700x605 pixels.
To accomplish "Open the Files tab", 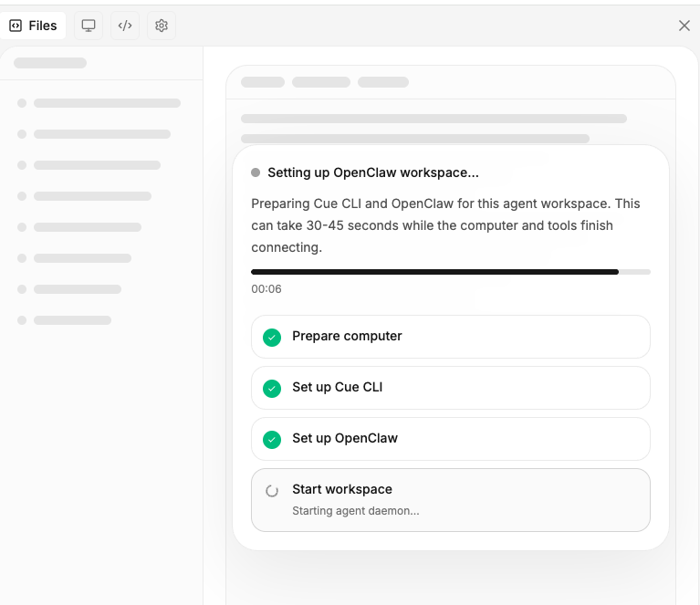I will 33,26.
